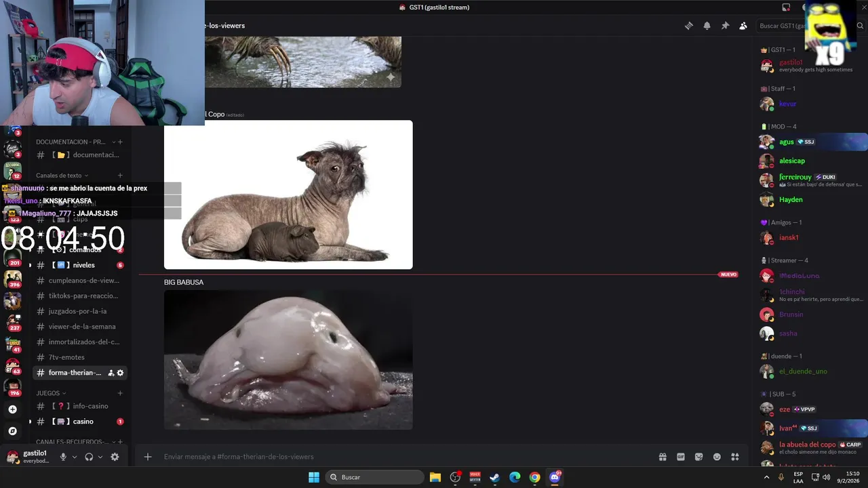Open Hayden member profile
This screenshot has height=488, width=868.
tap(810, 199)
